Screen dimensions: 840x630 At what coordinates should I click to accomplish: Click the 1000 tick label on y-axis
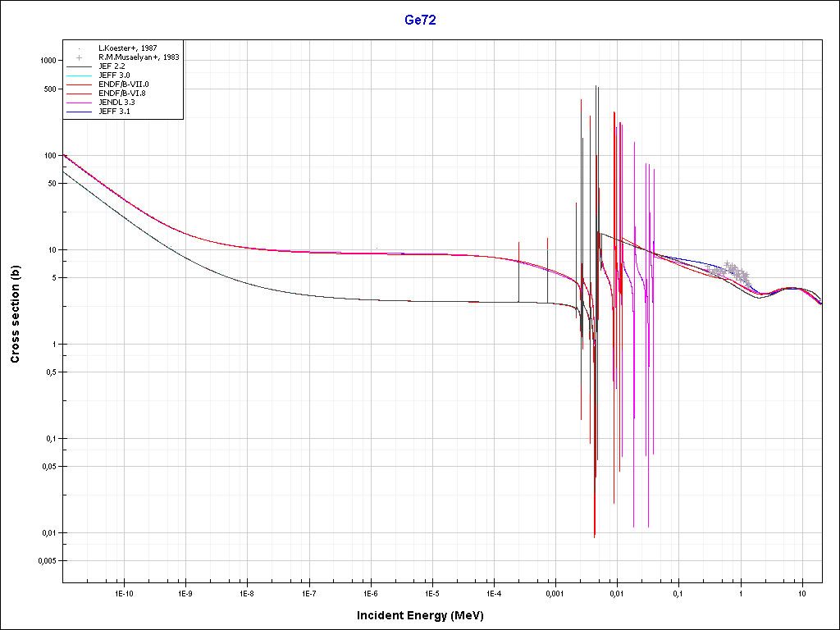click(x=44, y=61)
